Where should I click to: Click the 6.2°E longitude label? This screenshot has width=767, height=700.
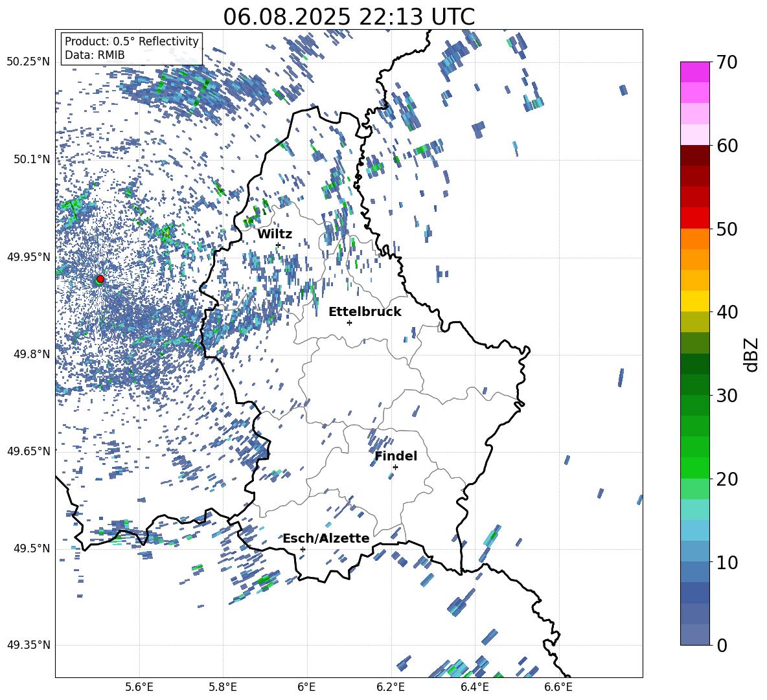(391, 687)
